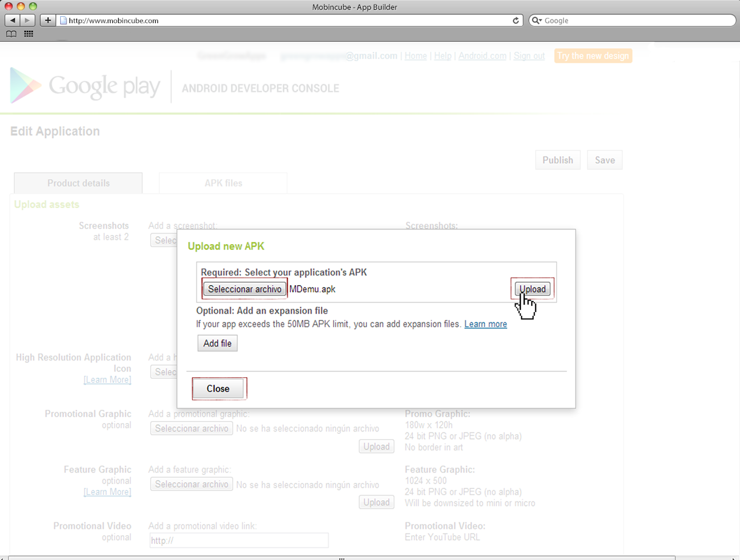Focus the promotional video http:// field
The width and height of the screenshot is (740, 560).
pos(239,540)
